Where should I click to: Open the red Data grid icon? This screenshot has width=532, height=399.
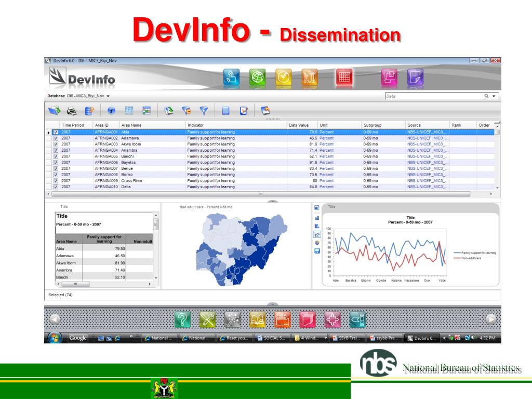point(344,77)
